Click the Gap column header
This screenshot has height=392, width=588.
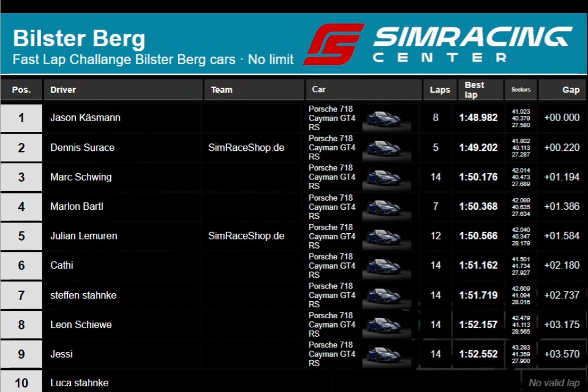coord(562,90)
